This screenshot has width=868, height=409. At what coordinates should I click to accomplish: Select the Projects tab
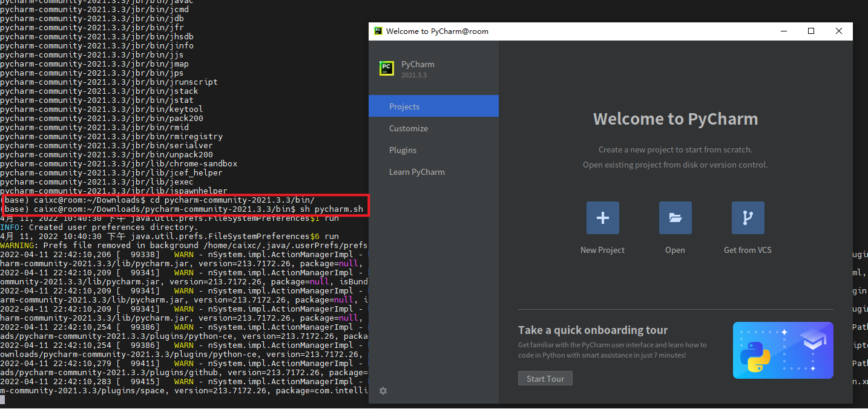point(433,106)
